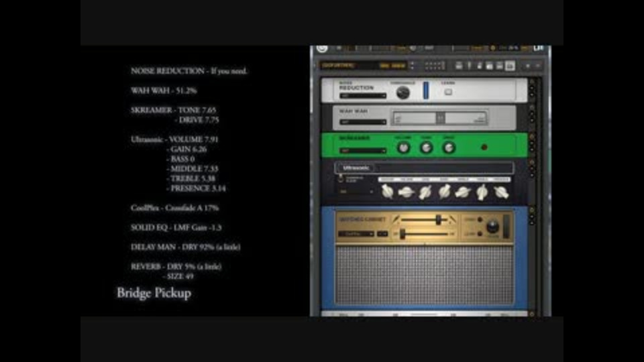
Task: Toggle the Learn LED on Matched Cabinet
Action: [479, 234]
